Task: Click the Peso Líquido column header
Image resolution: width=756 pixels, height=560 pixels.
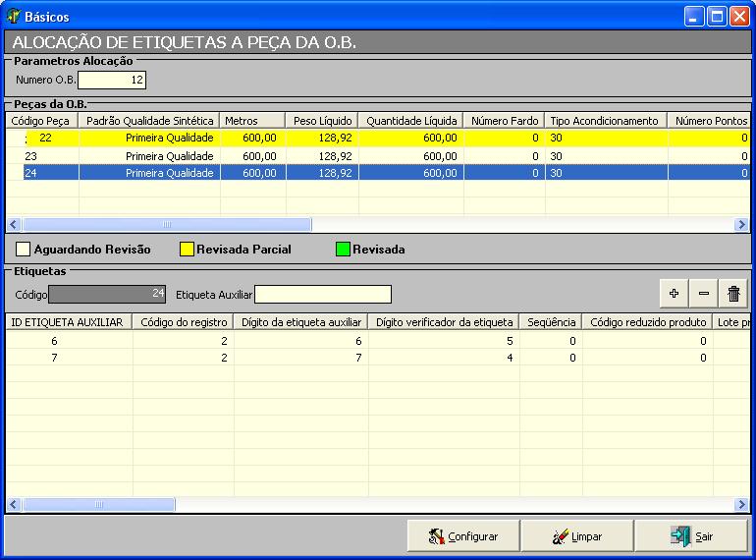Action: coord(322,121)
